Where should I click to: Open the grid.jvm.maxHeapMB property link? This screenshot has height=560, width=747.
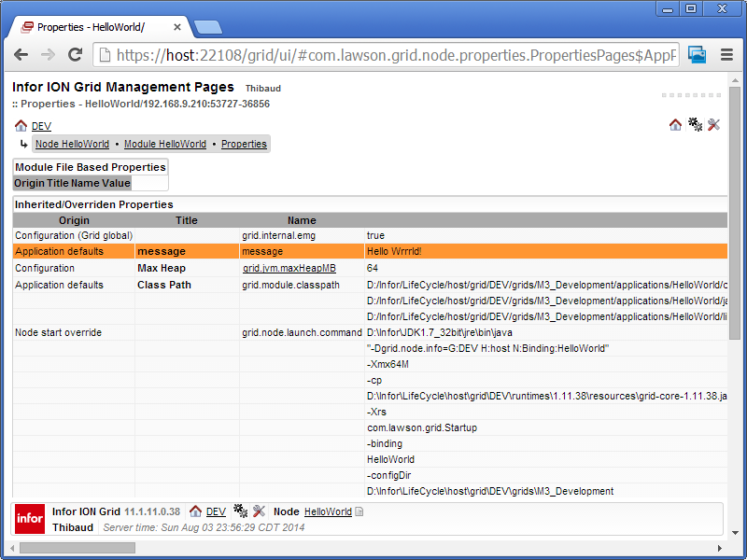click(289, 269)
